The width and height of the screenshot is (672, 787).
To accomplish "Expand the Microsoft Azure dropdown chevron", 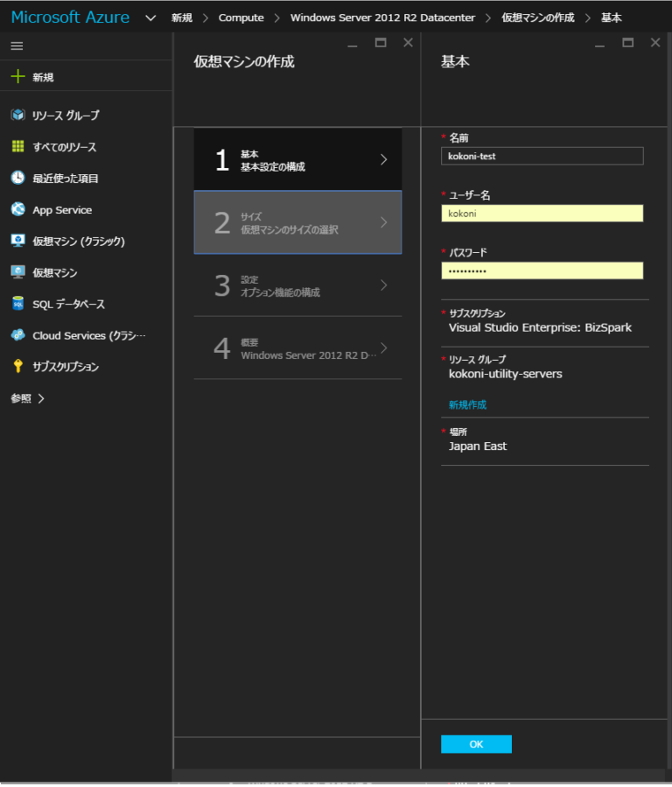I will (x=150, y=18).
